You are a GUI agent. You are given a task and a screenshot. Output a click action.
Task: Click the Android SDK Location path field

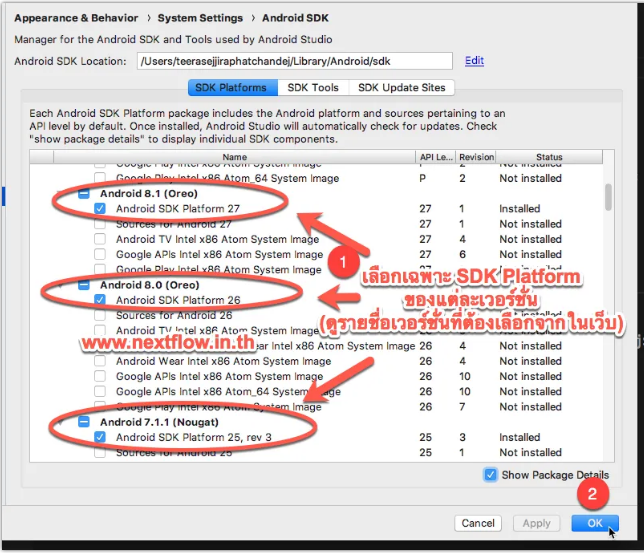pyautogui.click(x=294, y=61)
